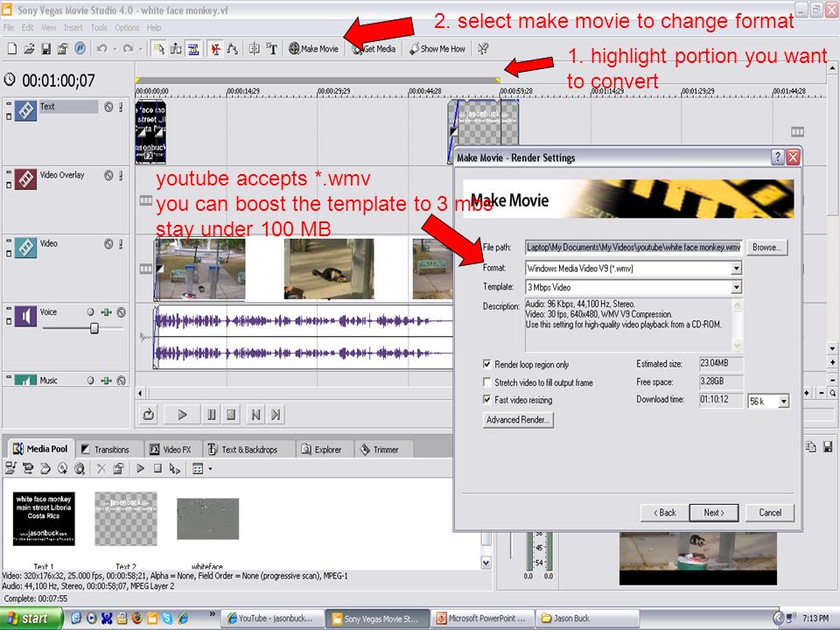
Task: Select the Text 1 thumbnail in Media Pool
Action: click(44, 519)
